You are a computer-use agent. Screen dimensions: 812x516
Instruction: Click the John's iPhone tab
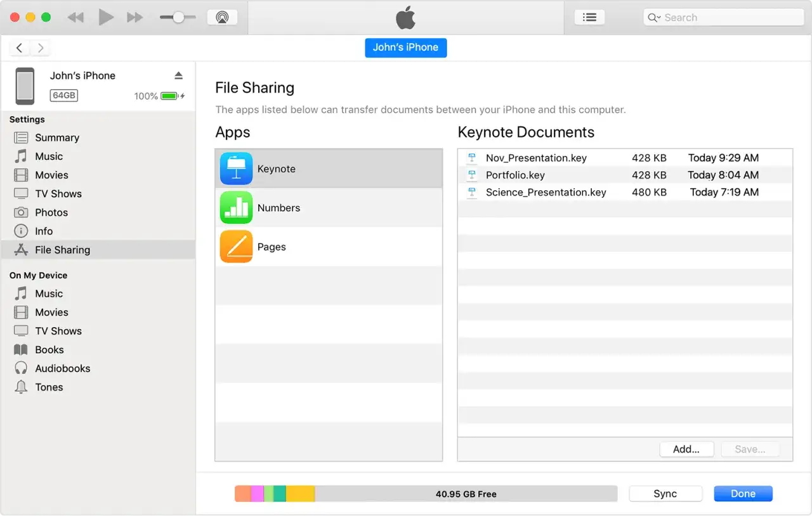405,48
